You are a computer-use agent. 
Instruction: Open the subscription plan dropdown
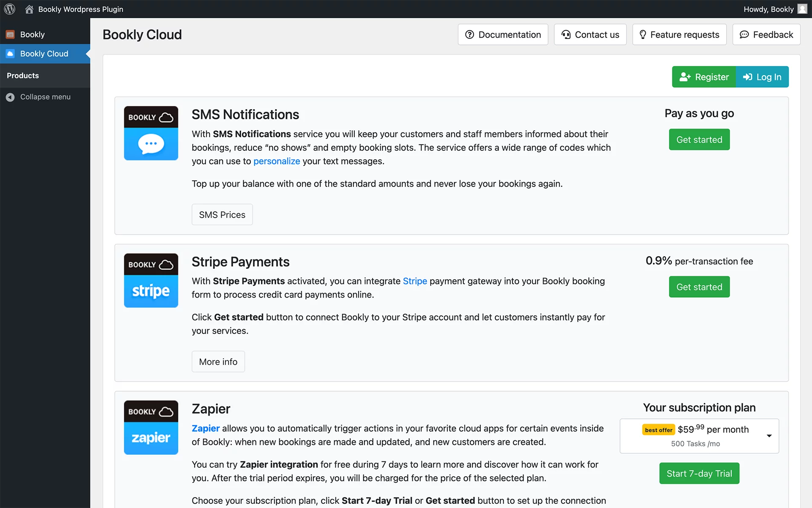[x=699, y=436]
